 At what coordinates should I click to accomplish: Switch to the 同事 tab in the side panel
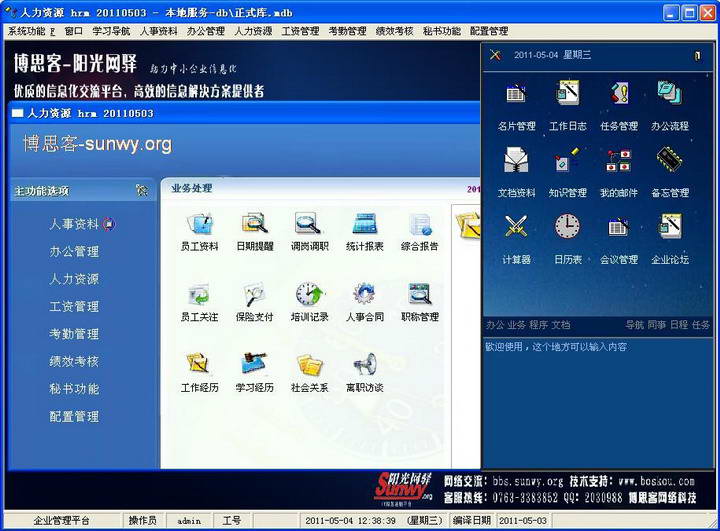(x=657, y=325)
